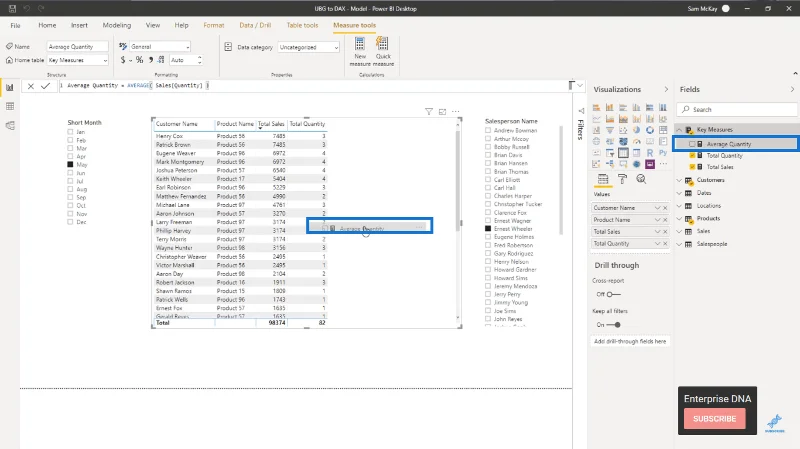Image resolution: width=800 pixels, height=449 pixels.
Task: Click the Fields well tab icon
Action: [603, 179]
